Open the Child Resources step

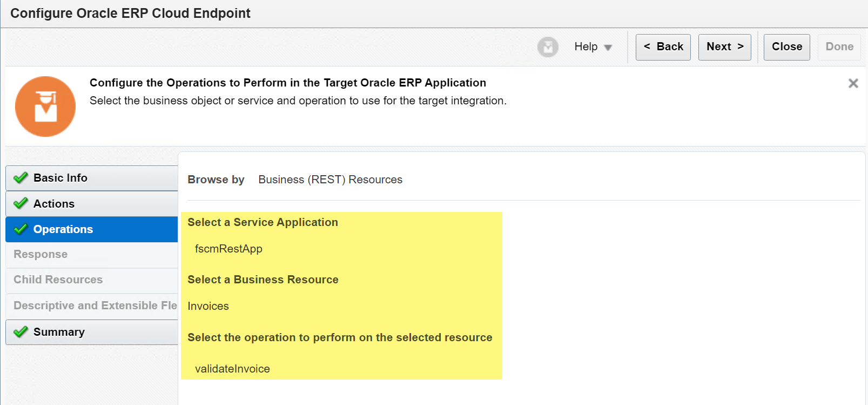[x=92, y=280]
